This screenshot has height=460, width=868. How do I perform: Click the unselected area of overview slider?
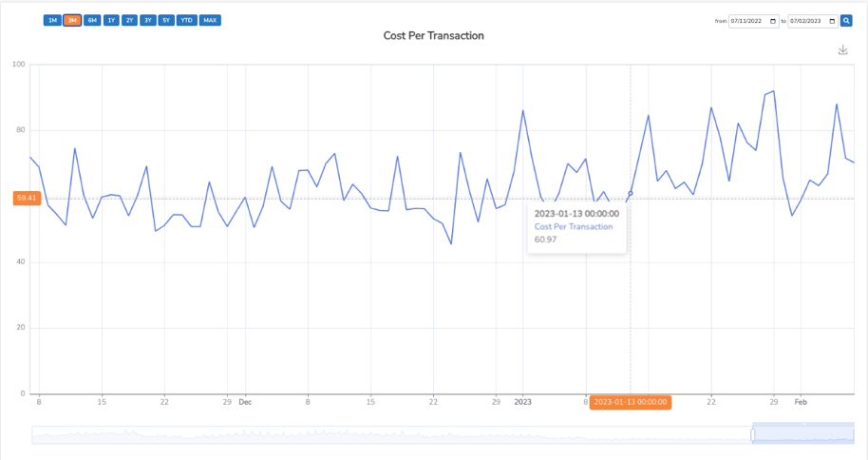point(380,434)
